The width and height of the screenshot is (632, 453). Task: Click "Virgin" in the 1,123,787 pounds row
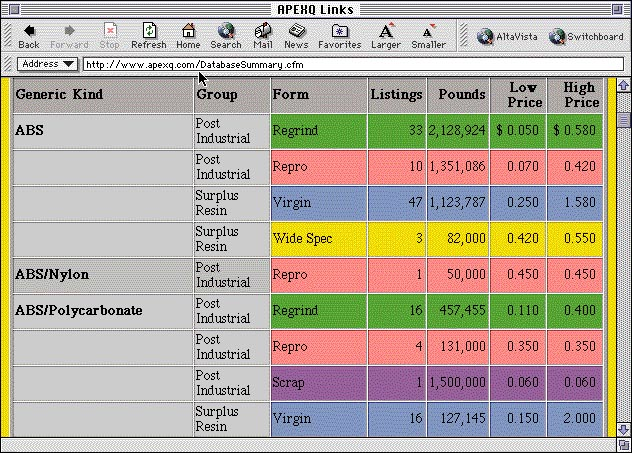point(319,203)
